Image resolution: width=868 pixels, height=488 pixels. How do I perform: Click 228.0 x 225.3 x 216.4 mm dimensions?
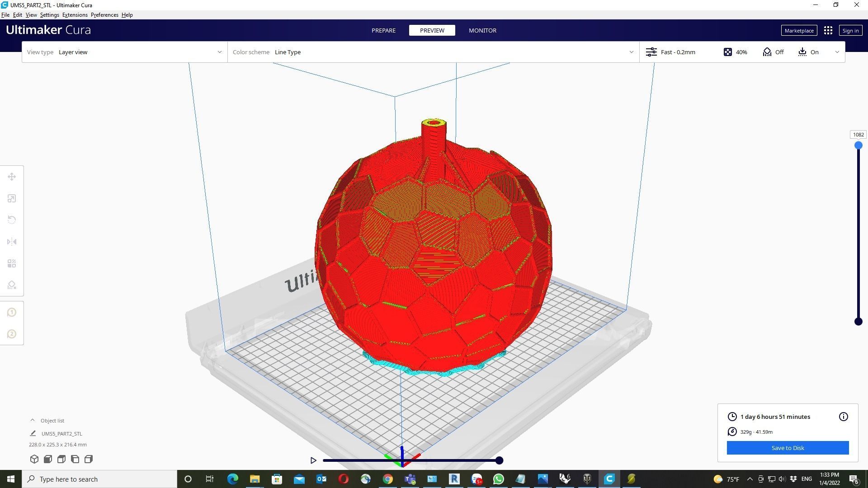point(58,445)
